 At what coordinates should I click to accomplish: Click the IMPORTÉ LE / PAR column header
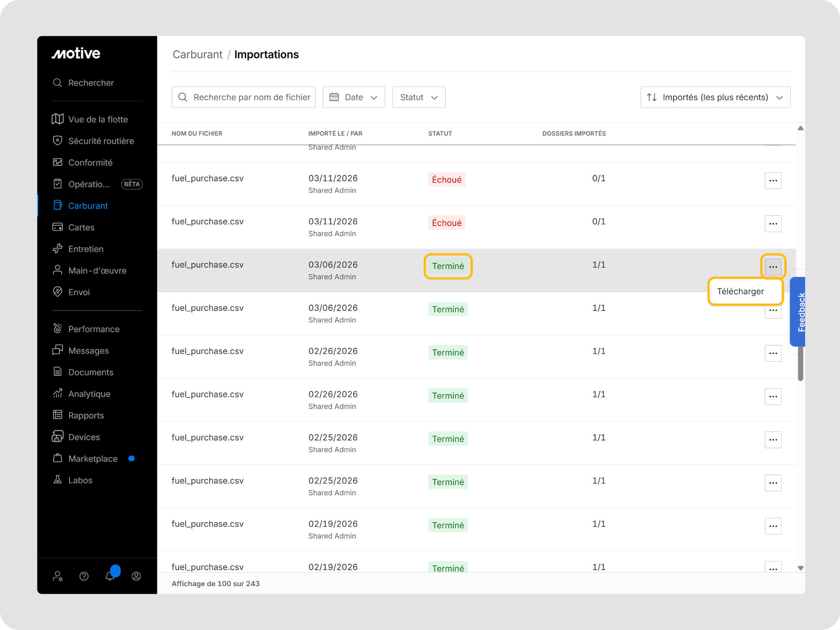click(x=335, y=133)
